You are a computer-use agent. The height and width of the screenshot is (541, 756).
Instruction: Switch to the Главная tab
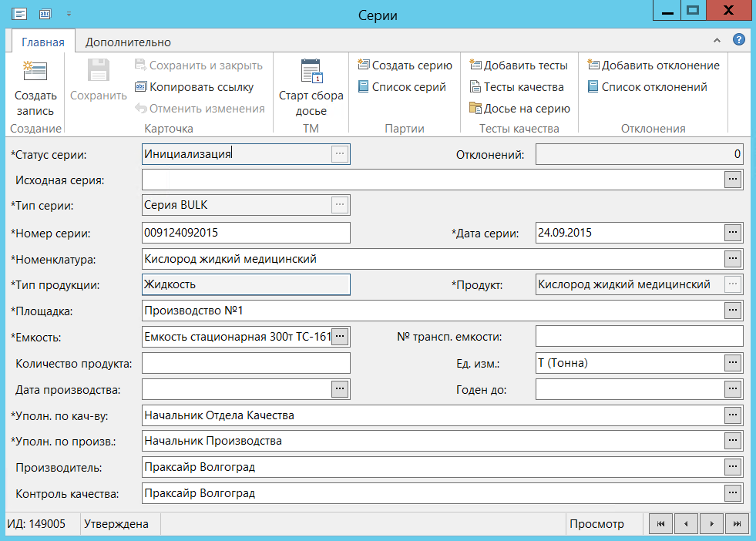coord(43,42)
